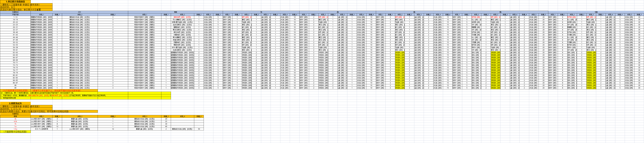Select the red 4.5k amount cell

tap(15, 121)
